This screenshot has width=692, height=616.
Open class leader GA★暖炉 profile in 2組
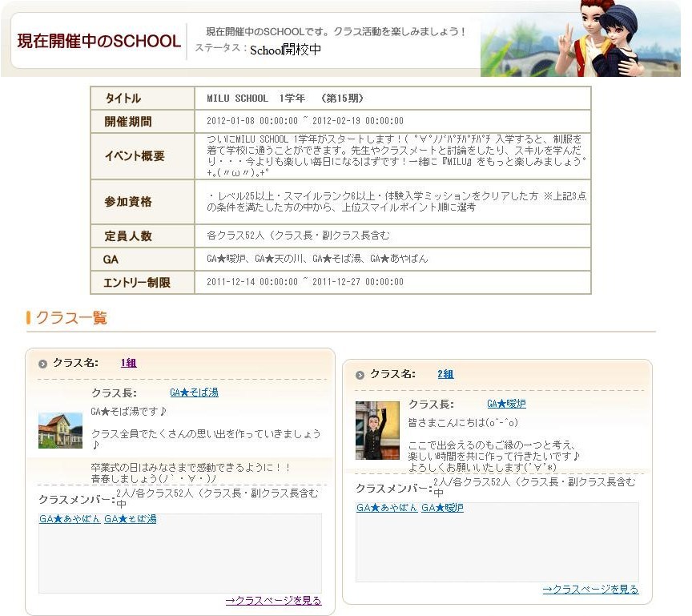(x=506, y=404)
